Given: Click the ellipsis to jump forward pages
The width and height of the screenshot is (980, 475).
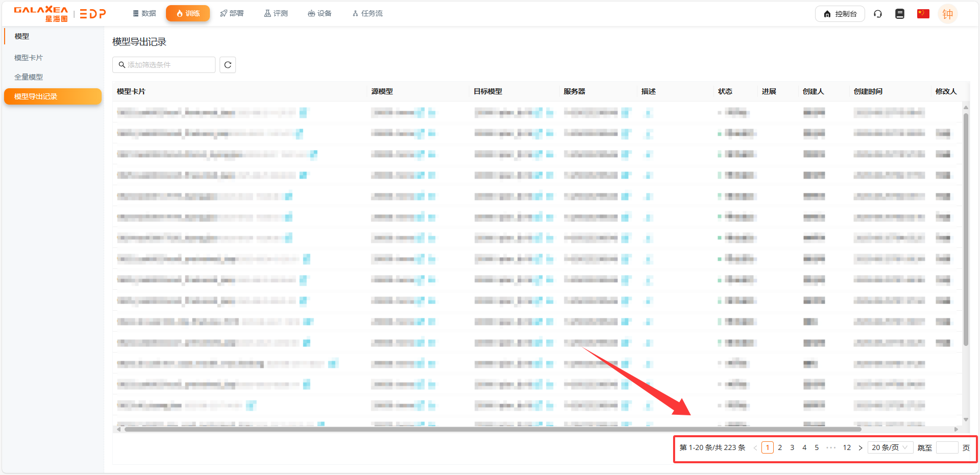Looking at the screenshot, I should click(831, 447).
